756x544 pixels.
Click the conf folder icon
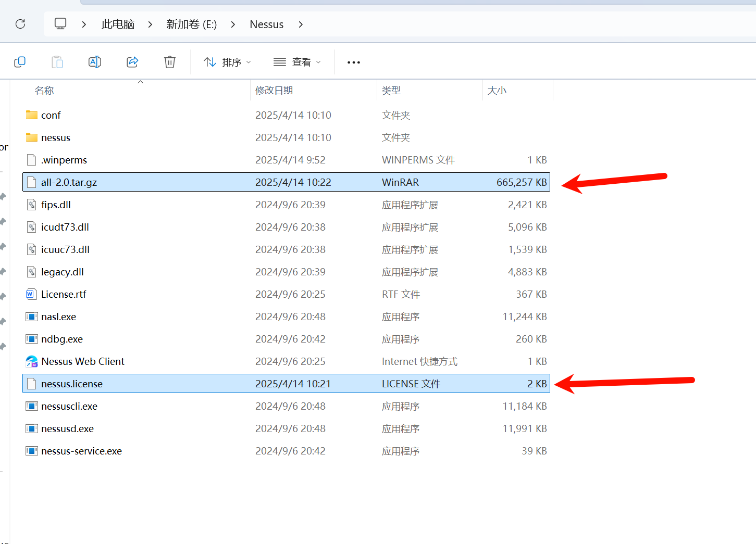pyautogui.click(x=32, y=115)
